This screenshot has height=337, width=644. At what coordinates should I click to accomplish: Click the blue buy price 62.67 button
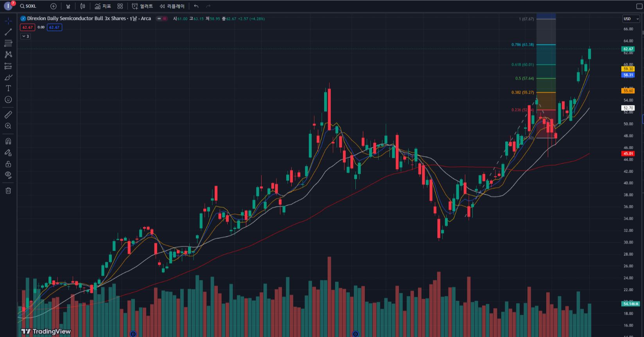coord(54,27)
